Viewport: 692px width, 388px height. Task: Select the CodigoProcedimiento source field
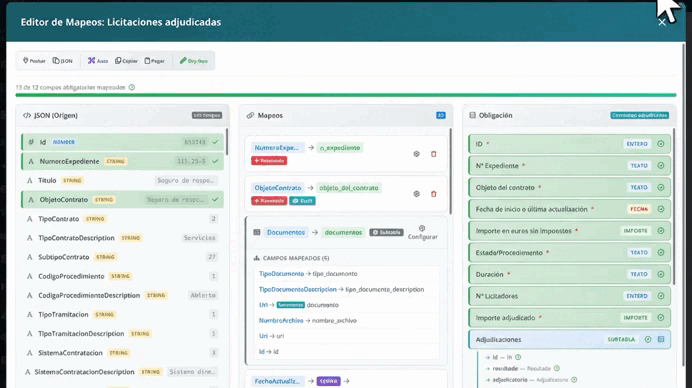pos(122,276)
